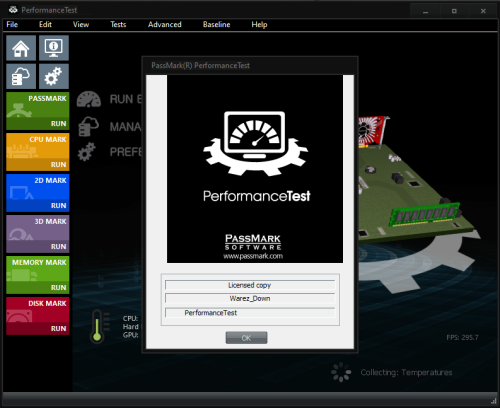500x408 pixels.
Task: Open the Manage Baselines cloud icon
Action: point(21,76)
